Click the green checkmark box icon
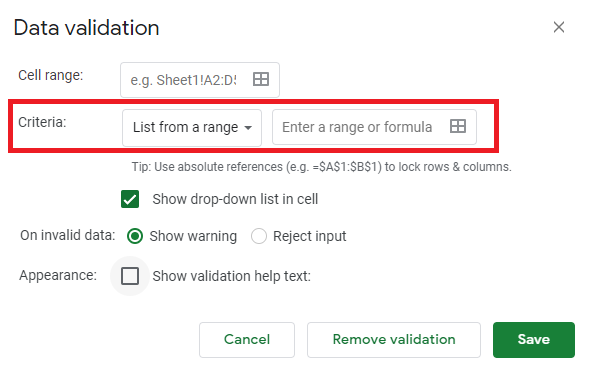This screenshot has width=592, height=373. [130, 199]
